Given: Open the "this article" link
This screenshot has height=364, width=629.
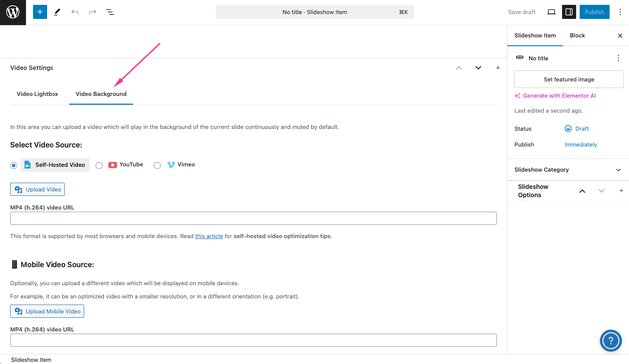Looking at the screenshot, I should (209, 236).
